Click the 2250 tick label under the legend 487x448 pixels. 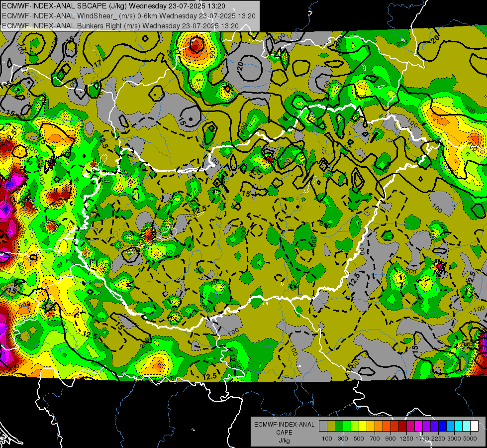(x=438, y=439)
